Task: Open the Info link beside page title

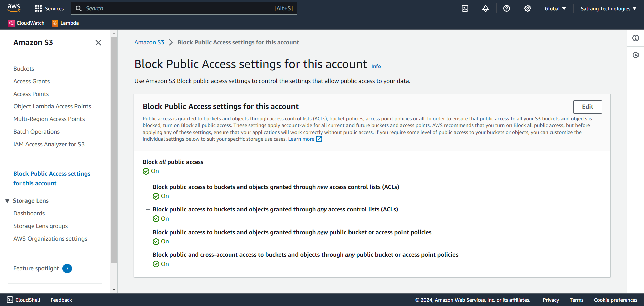Action: [376, 66]
